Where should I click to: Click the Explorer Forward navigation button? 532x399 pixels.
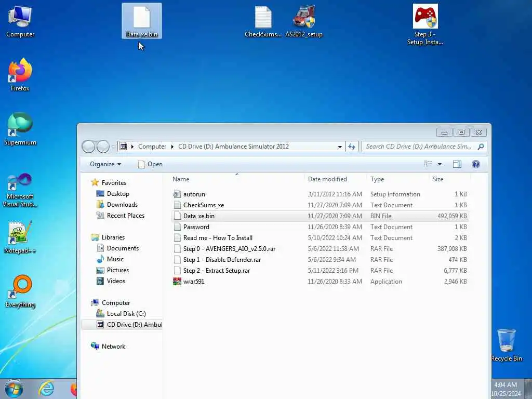pos(103,147)
